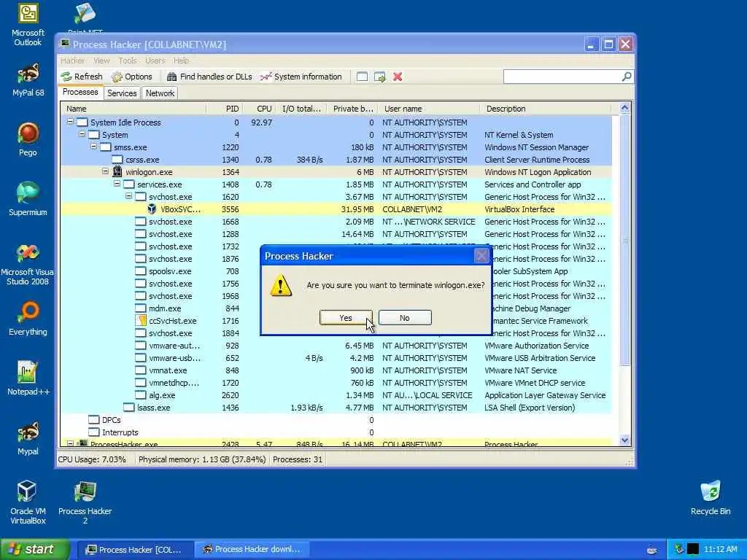Image resolution: width=747 pixels, height=560 pixels.
Task: Open the Hacker menu
Action: [72, 61]
